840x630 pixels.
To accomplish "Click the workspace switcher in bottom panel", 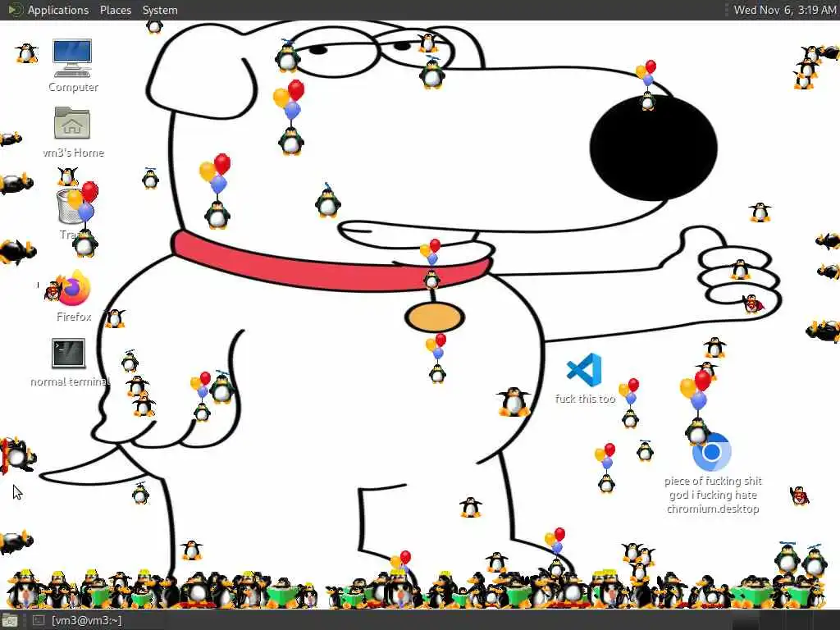I will [x=785, y=622].
